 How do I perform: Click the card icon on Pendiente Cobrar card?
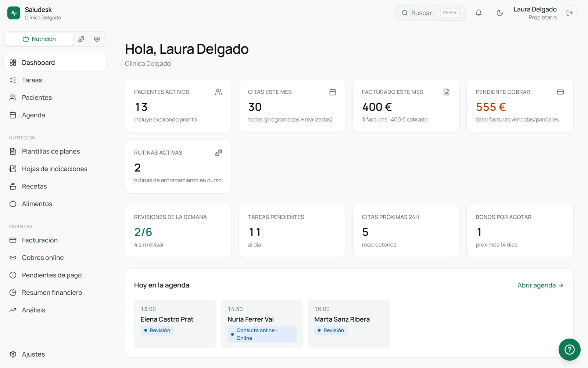(560, 92)
